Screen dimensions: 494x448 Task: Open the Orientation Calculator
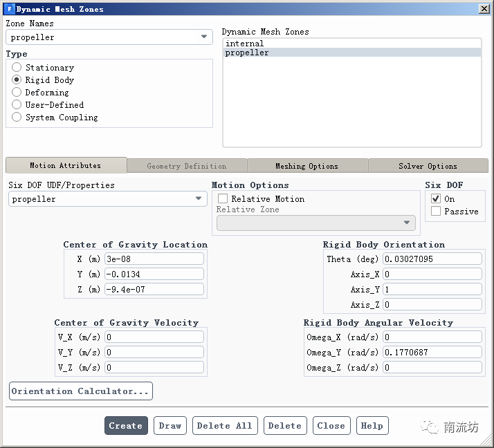click(x=81, y=391)
